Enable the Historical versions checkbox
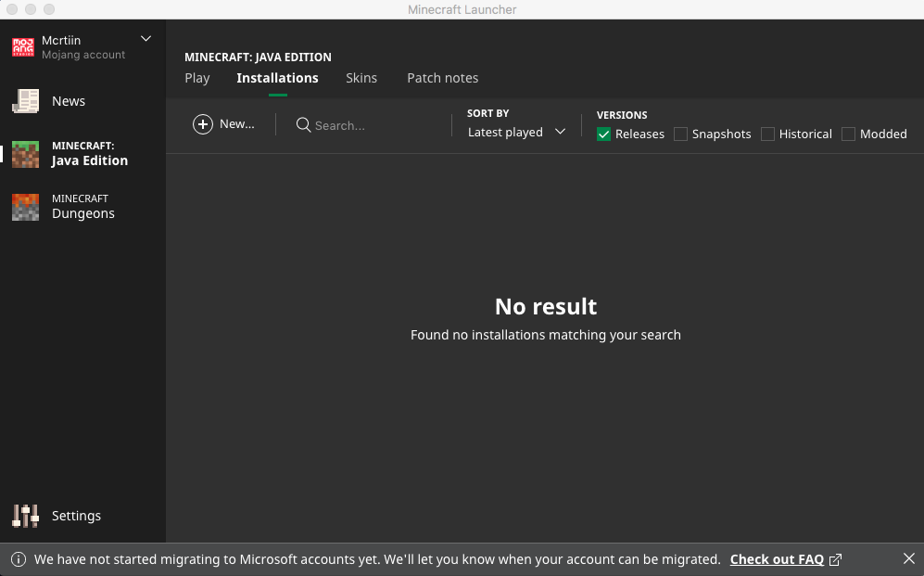Viewport: 924px width, 576px height. click(x=768, y=134)
